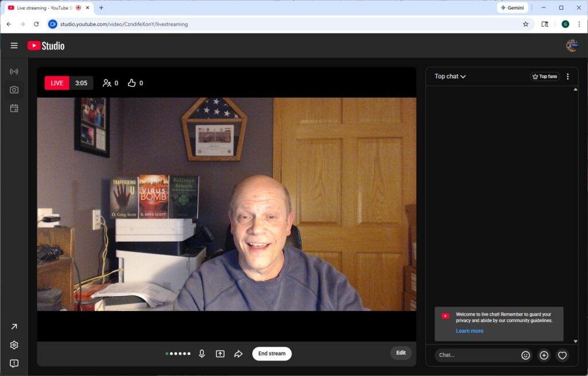Click the Webcam camera icon in sidebar
The width and height of the screenshot is (588, 376).
(14, 90)
